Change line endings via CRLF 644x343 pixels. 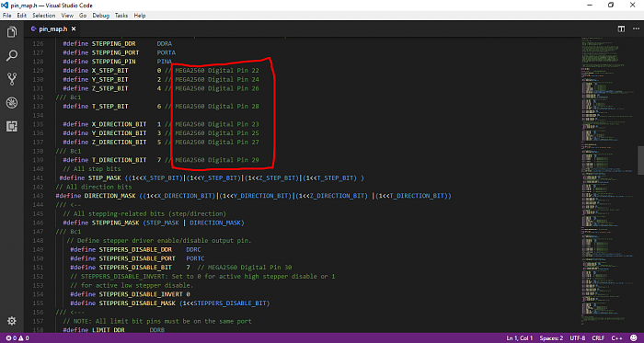pyautogui.click(x=598, y=338)
